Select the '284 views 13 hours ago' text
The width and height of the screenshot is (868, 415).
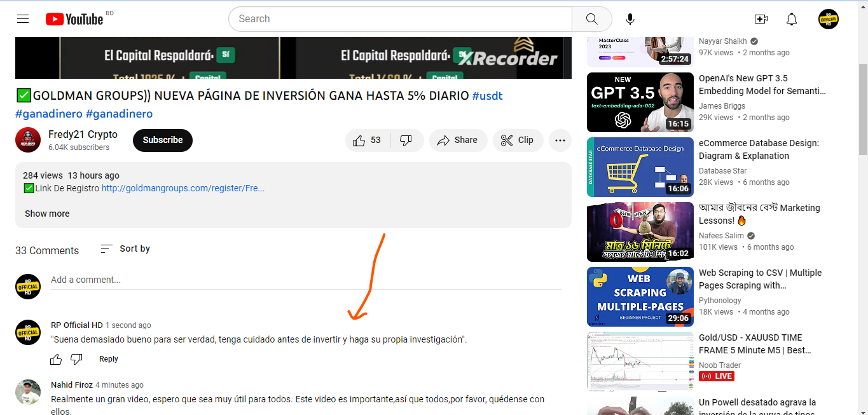pos(71,175)
